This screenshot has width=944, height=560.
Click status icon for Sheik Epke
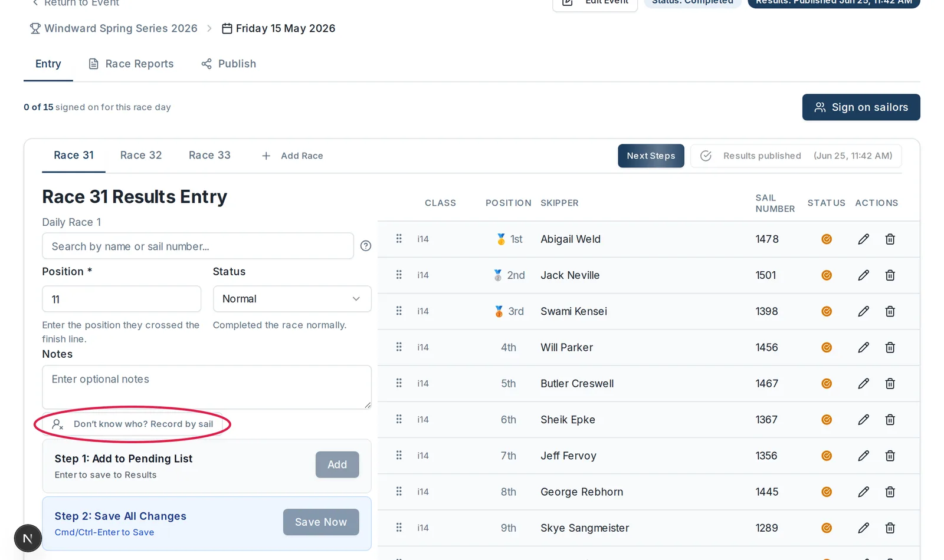(827, 420)
